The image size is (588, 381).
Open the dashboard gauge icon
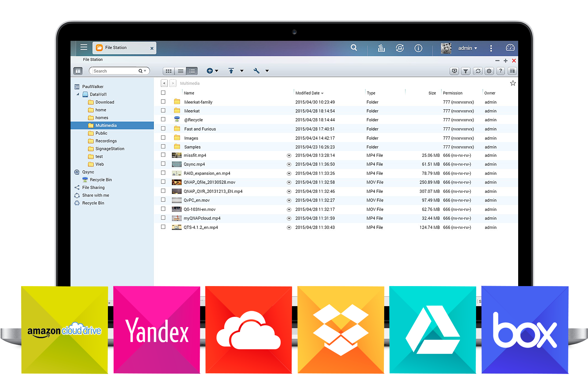[x=510, y=48]
